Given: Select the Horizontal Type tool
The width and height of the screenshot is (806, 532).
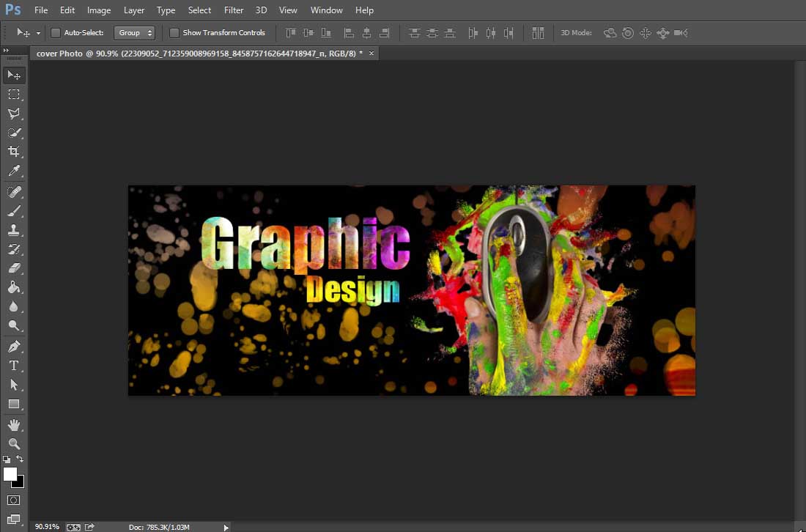Looking at the screenshot, I should (x=14, y=366).
